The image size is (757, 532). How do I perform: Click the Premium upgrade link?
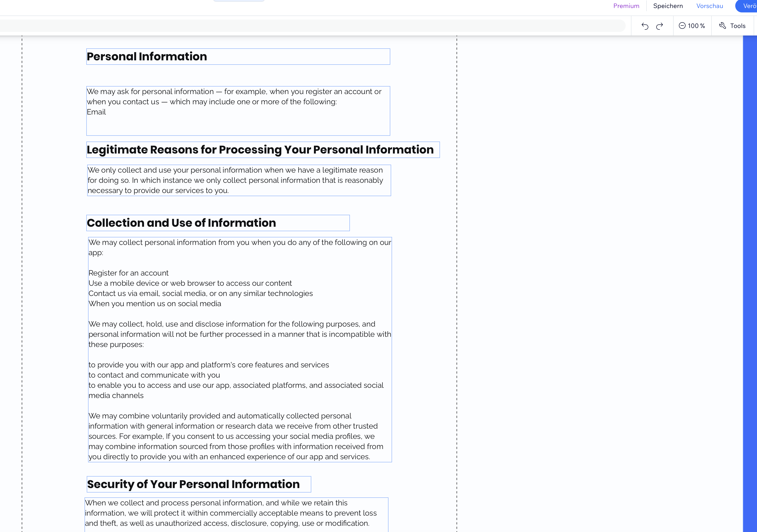[626, 6]
